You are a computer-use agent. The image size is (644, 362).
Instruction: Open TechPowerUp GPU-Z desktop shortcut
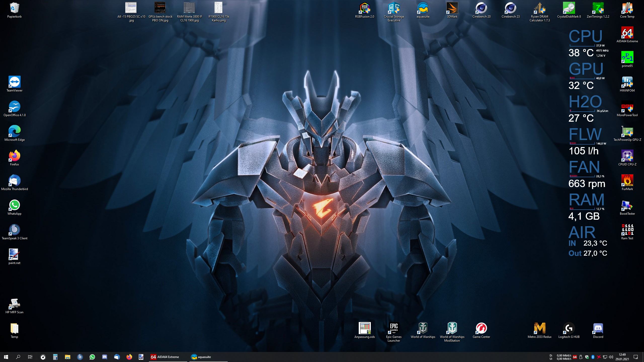627,133
